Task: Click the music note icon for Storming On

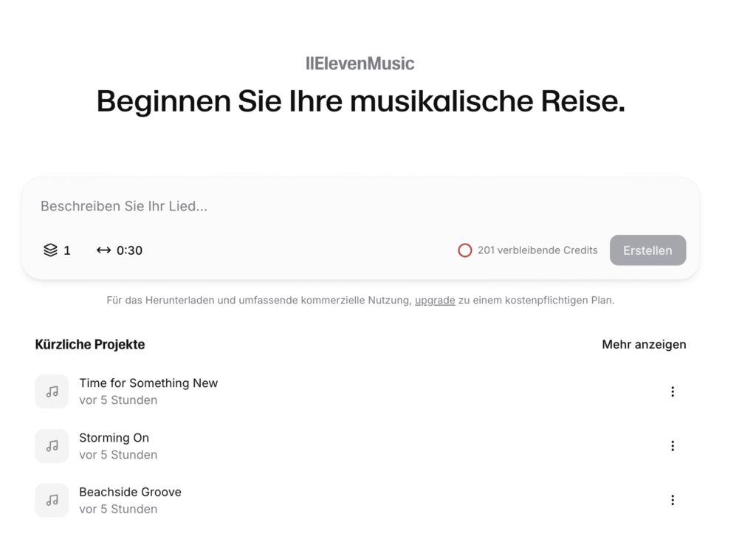Action: [x=52, y=446]
